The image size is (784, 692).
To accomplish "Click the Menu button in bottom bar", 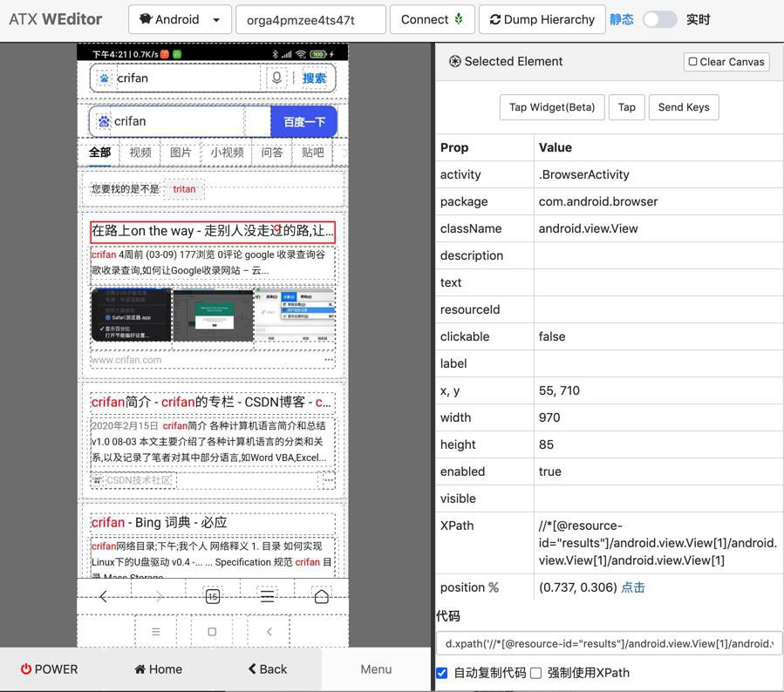I will 376,669.
